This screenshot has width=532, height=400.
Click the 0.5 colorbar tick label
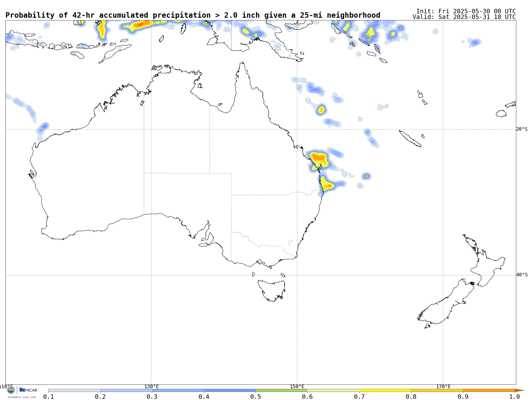pos(256,397)
